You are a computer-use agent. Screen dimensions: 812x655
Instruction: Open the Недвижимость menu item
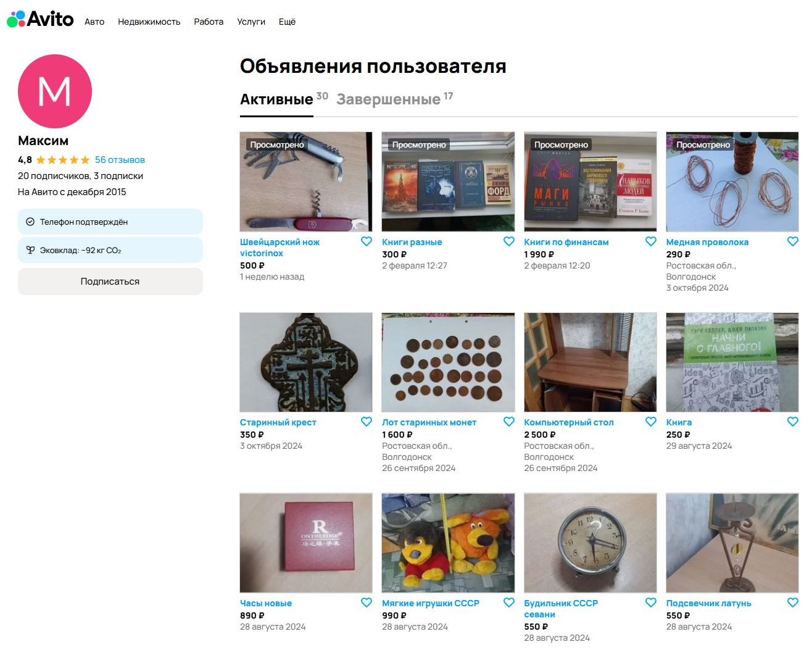[149, 22]
